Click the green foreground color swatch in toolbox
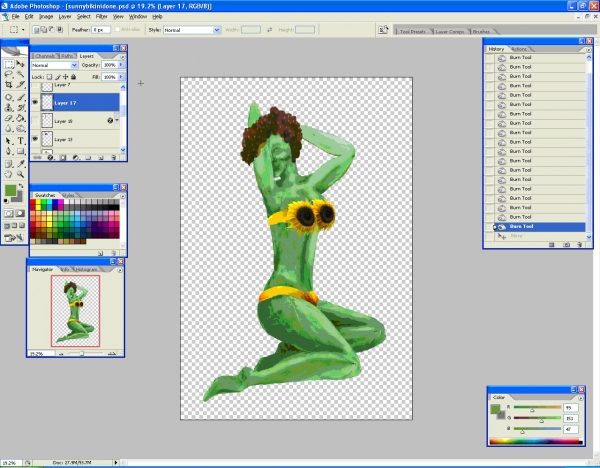 (10, 190)
